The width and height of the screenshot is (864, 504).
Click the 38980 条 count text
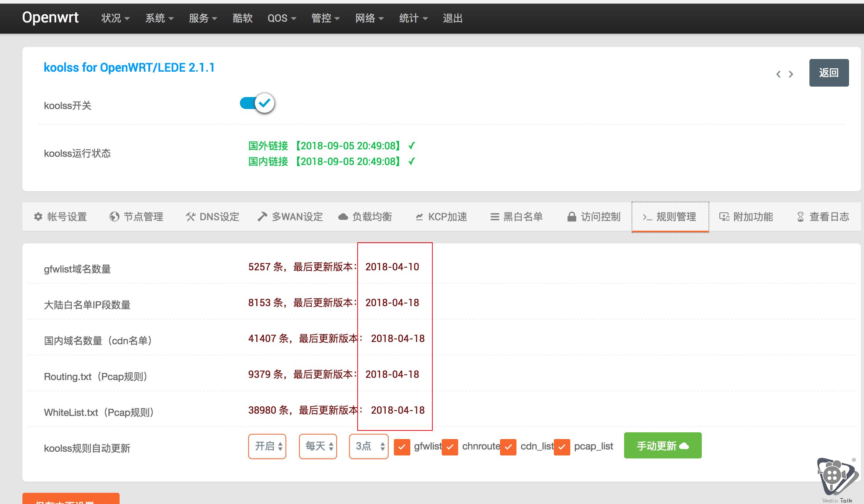point(268,410)
